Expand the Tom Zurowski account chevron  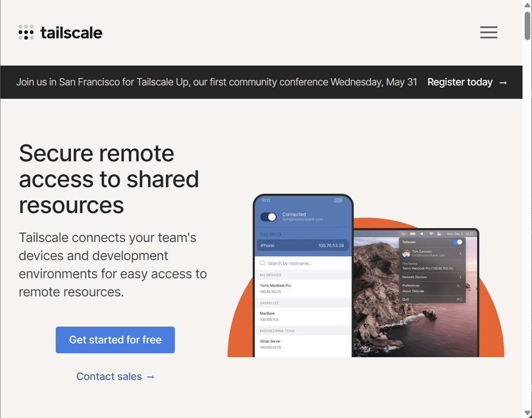pyautogui.click(x=460, y=253)
